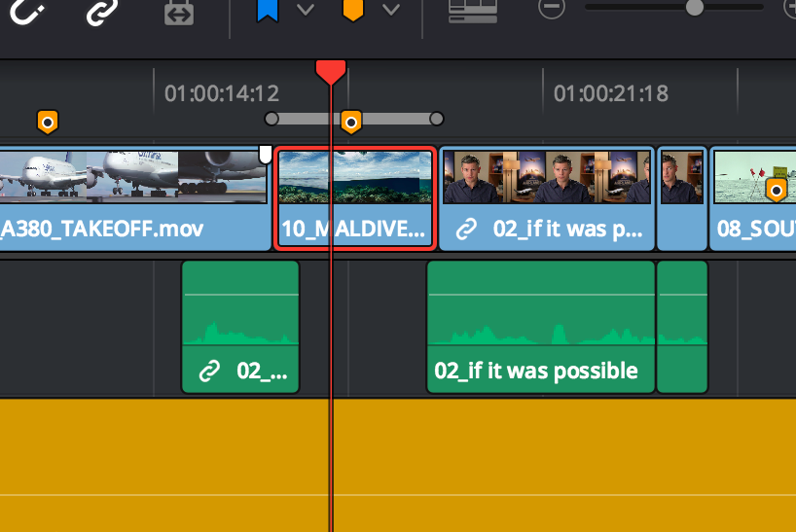Click right endpoint of marker duration range

437,119
